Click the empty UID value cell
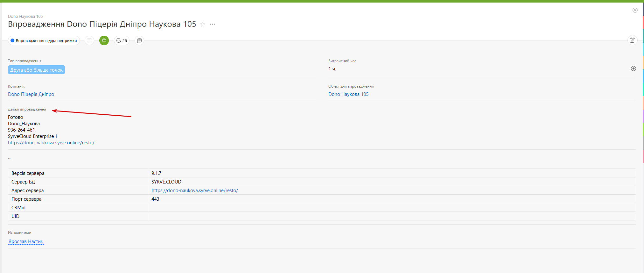This screenshot has width=644, height=273. point(392,216)
